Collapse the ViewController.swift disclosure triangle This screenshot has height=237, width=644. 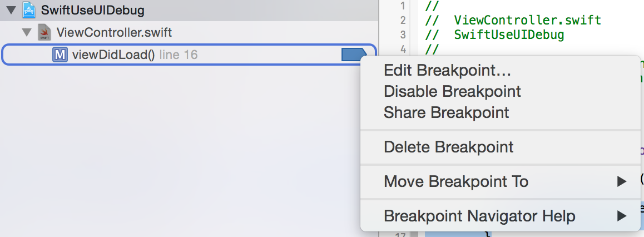click(x=26, y=33)
